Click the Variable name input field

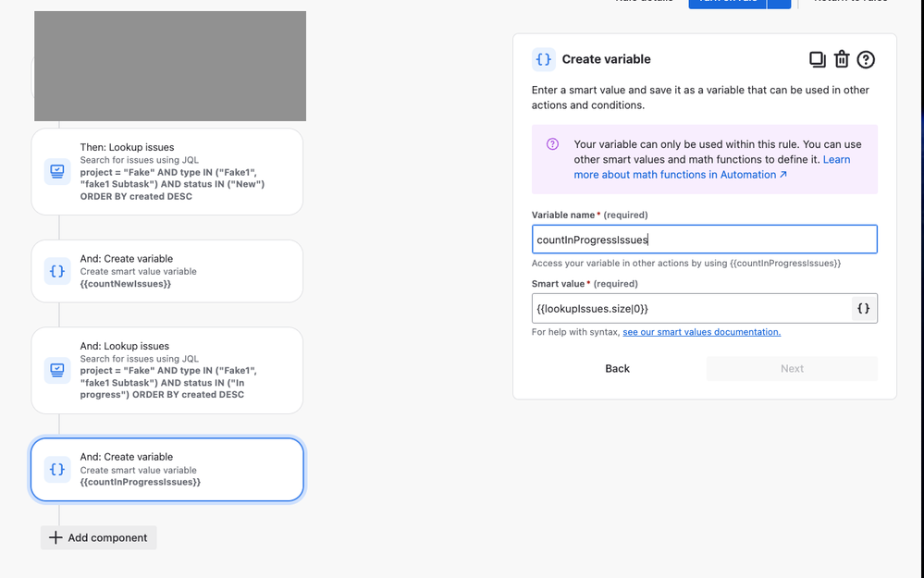click(704, 240)
